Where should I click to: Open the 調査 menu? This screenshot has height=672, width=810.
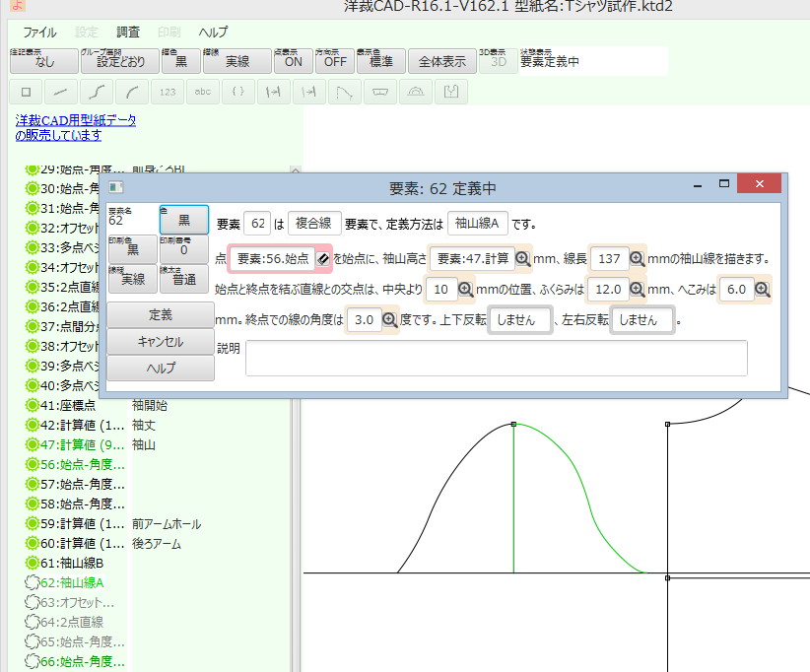[127, 33]
